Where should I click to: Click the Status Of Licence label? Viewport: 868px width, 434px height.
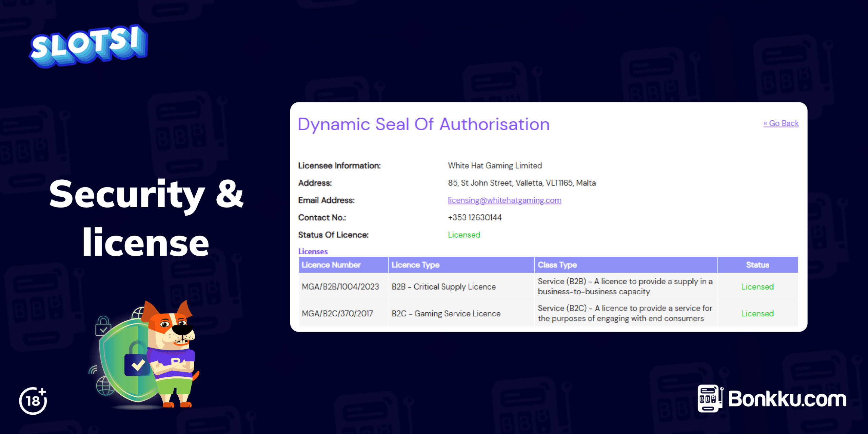pos(333,235)
